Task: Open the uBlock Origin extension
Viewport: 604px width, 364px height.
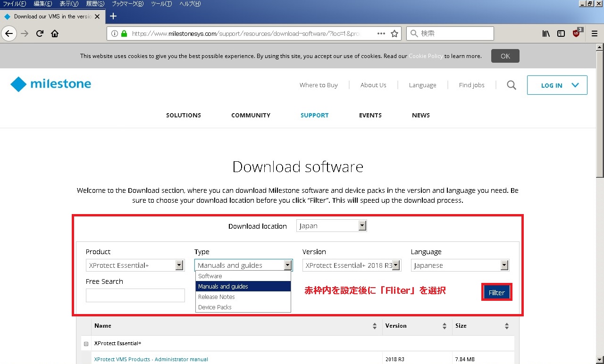Action: pyautogui.click(x=577, y=33)
